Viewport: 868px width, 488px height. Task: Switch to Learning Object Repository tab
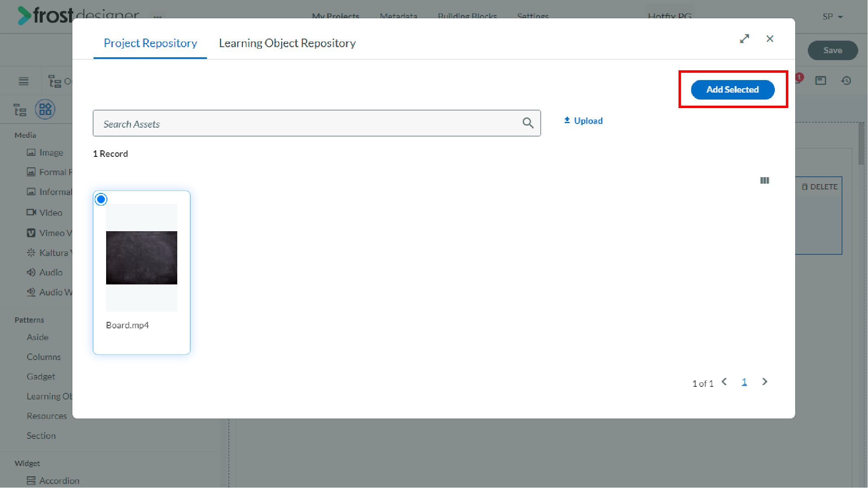287,43
